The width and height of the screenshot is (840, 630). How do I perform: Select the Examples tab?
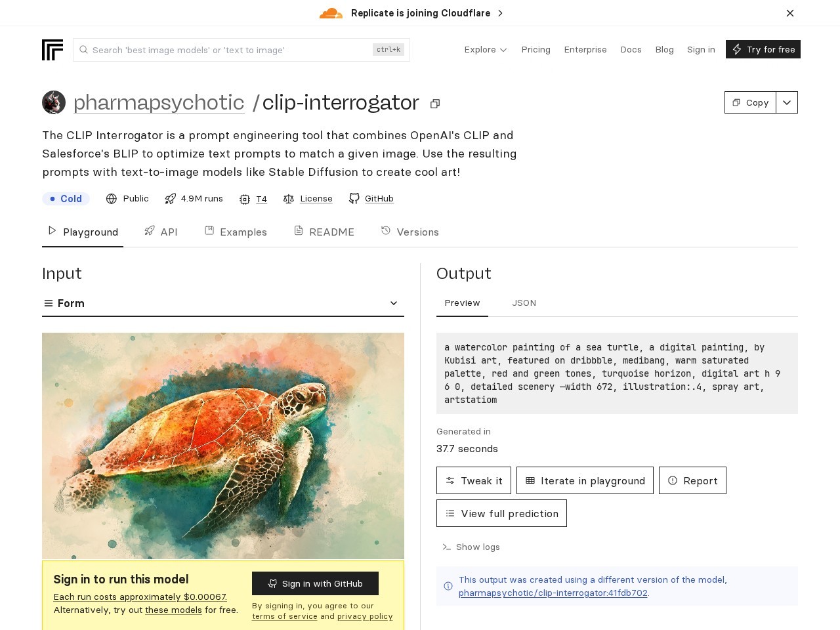(236, 232)
